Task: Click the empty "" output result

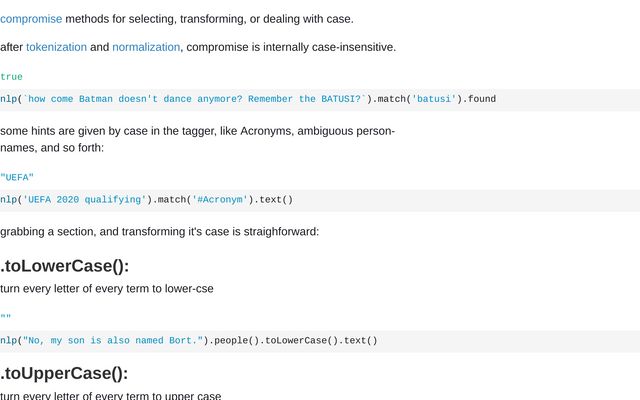Action: [x=6, y=317]
